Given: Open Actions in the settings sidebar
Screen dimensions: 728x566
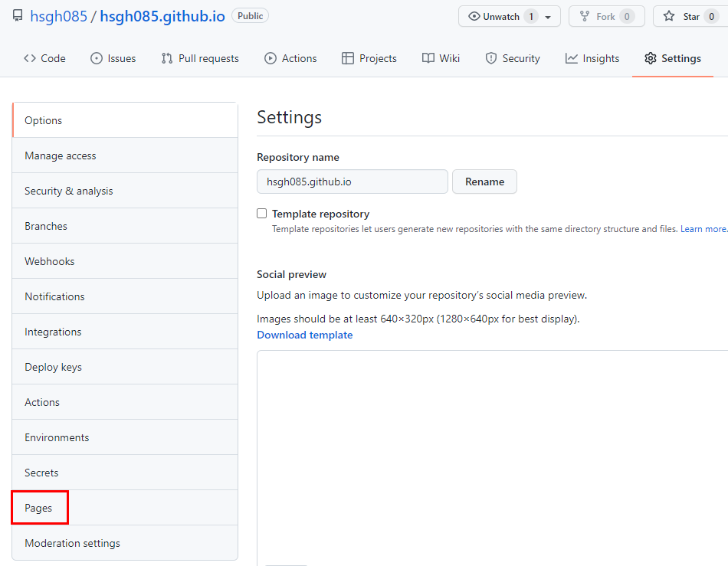Looking at the screenshot, I should (125, 402).
